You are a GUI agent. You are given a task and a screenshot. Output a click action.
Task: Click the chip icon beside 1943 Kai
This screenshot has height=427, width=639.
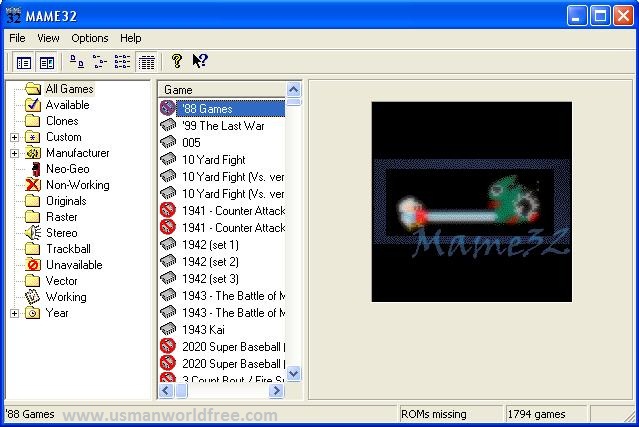(168, 328)
